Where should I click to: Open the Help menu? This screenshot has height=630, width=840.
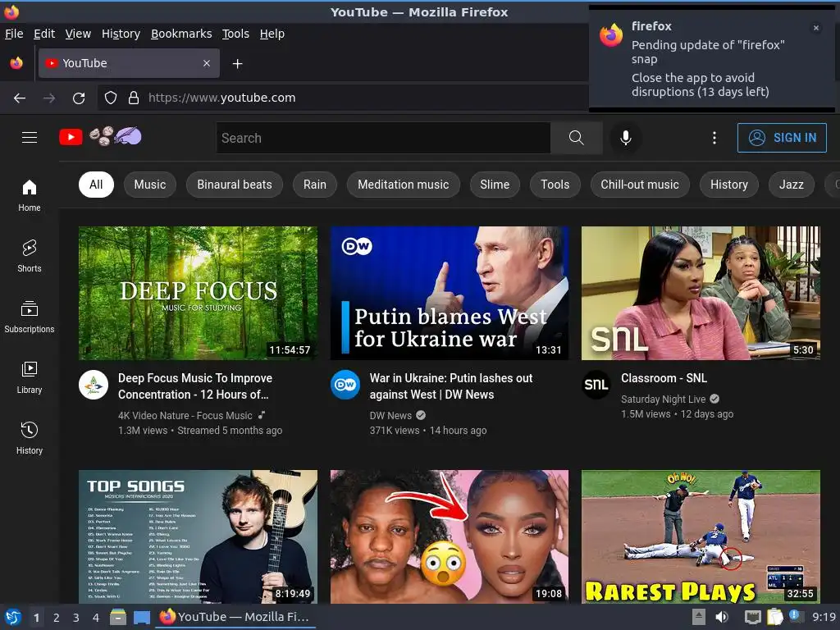pos(272,34)
